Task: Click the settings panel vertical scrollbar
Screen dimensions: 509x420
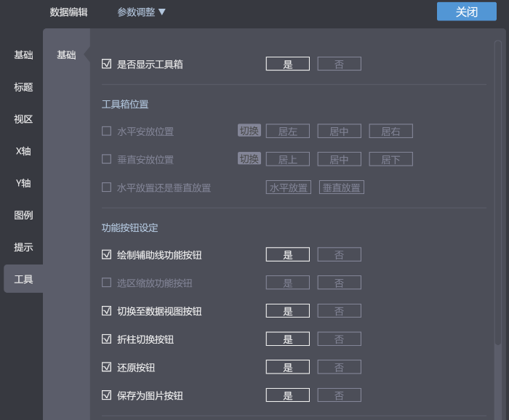Action: coord(498,193)
